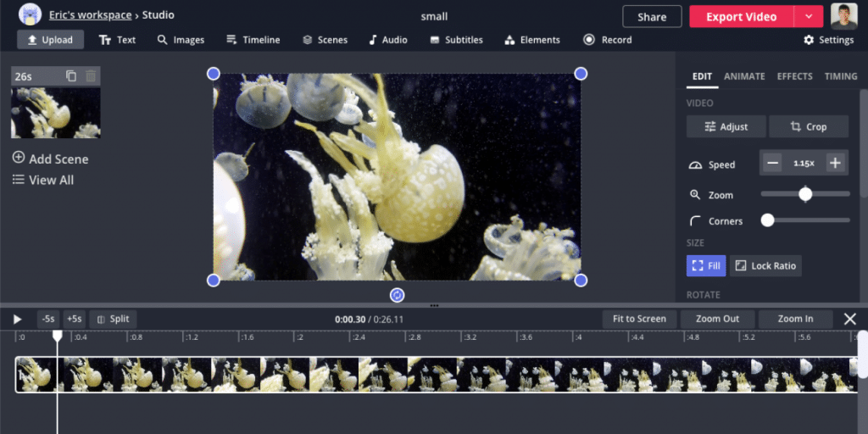The width and height of the screenshot is (868, 434).
Task: Switch to the TIMING tab
Action: coord(841,76)
